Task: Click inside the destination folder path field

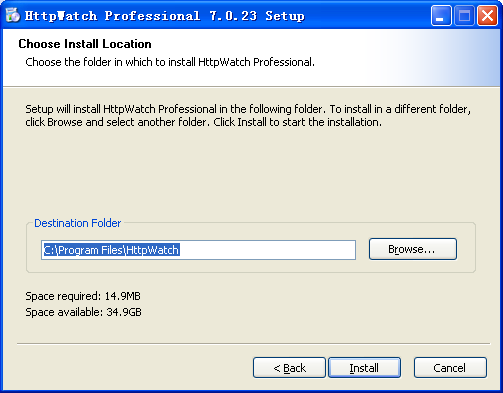Action: point(198,250)
